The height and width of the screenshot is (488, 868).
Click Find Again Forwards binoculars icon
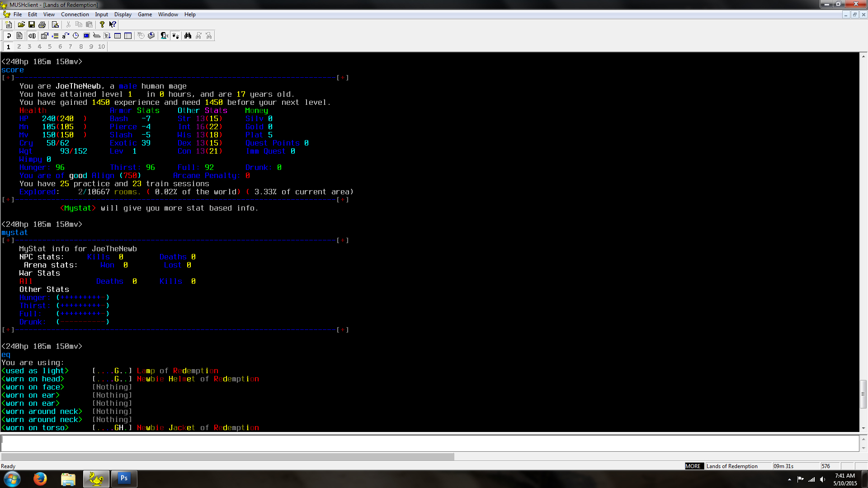198,36
